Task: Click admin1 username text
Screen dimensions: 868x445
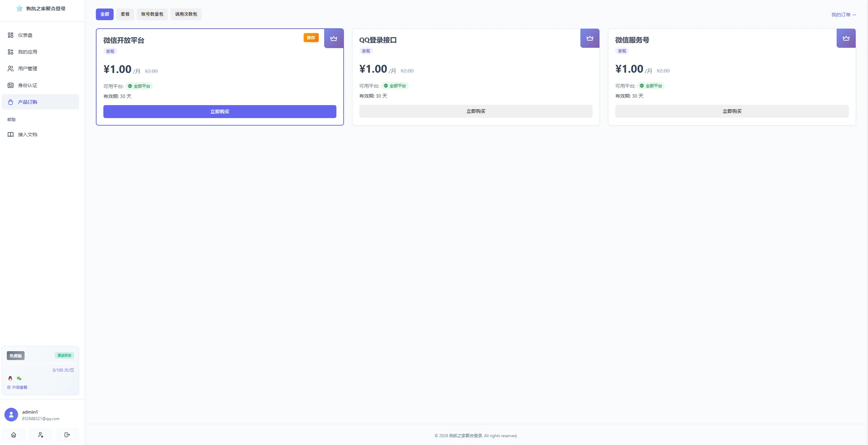Action: [30, 412]
